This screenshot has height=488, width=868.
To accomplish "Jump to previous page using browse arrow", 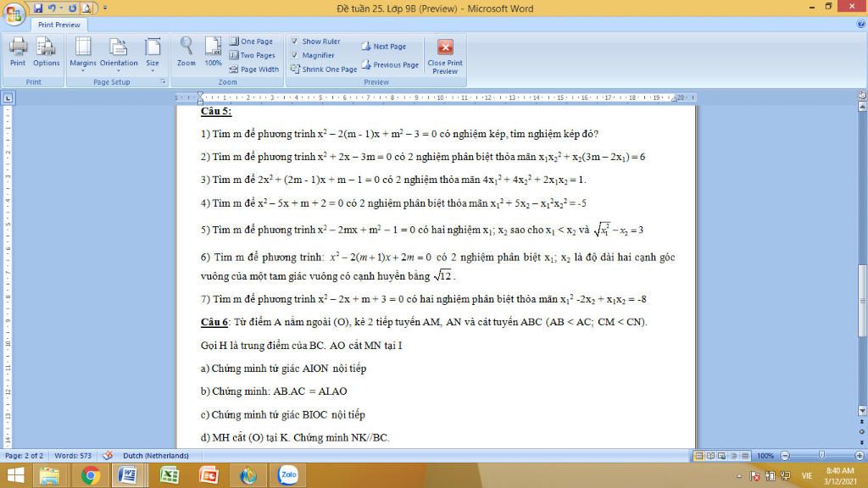I will point(862,422).
